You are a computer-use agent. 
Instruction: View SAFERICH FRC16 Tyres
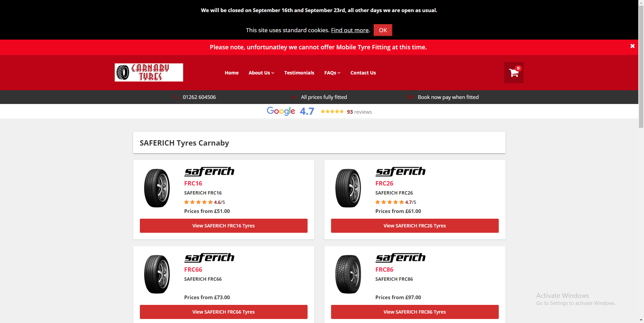(224, 226)
